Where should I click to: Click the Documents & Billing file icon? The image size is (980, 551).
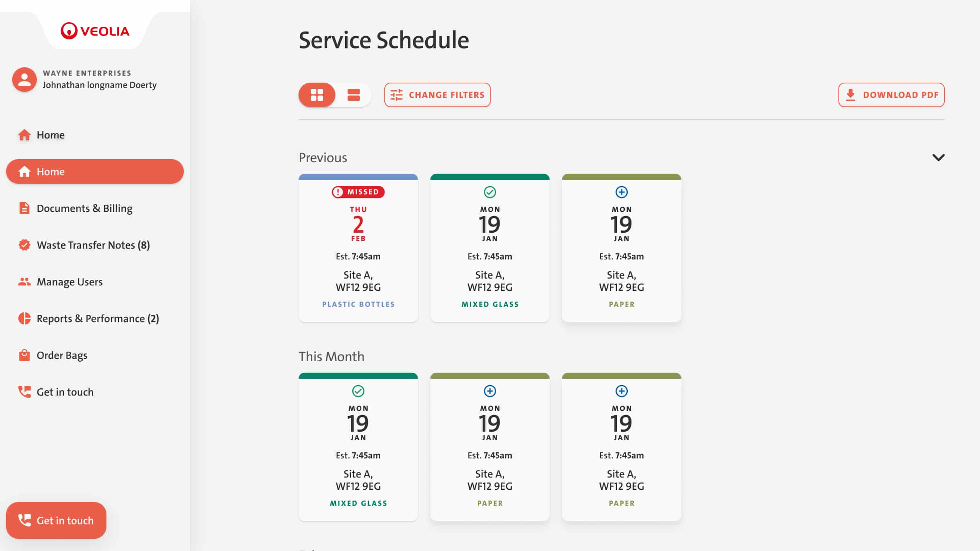click(24, 208)
